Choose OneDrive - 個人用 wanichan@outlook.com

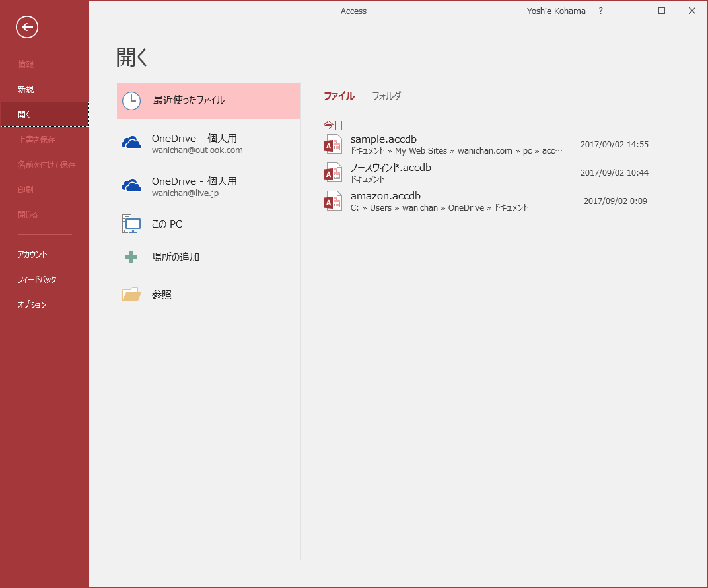point(208,143)
